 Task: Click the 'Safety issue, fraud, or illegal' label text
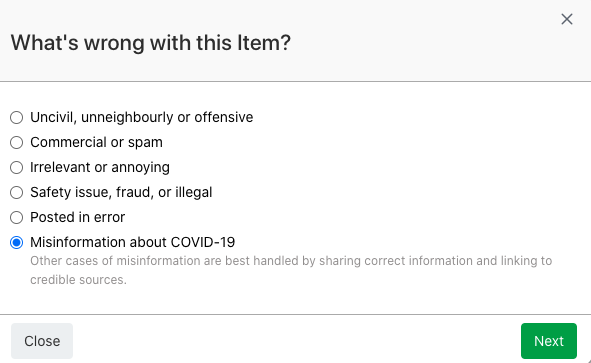pyautogui.click(x=121, y=192)
